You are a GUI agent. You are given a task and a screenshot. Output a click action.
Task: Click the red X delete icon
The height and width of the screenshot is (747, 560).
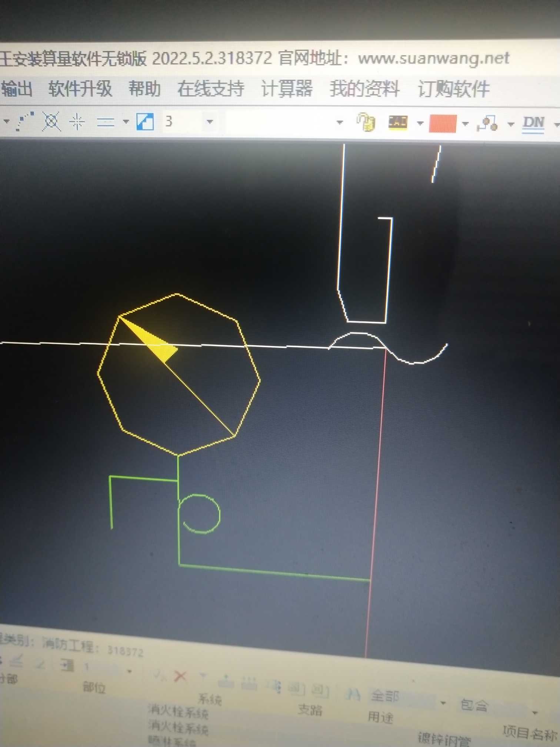[180, 677]
